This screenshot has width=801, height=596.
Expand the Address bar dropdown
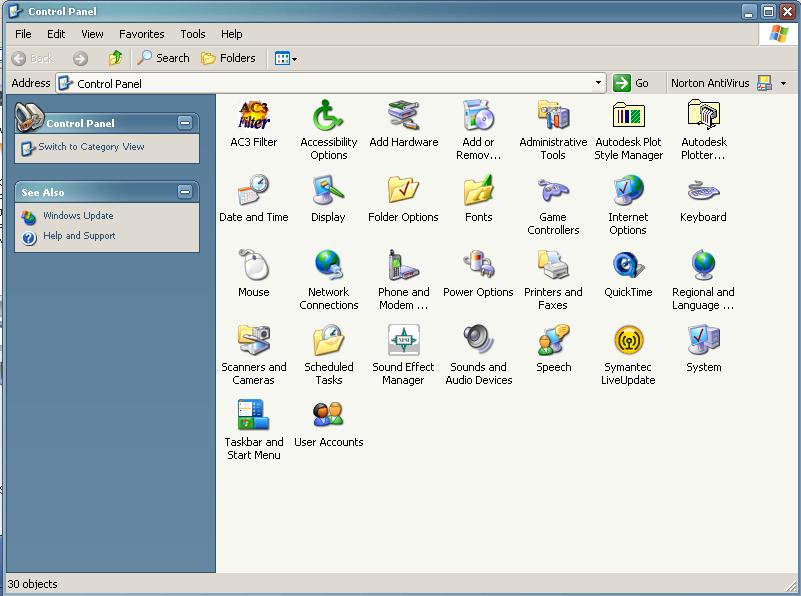pyautogui.click(x=598, y=83)
